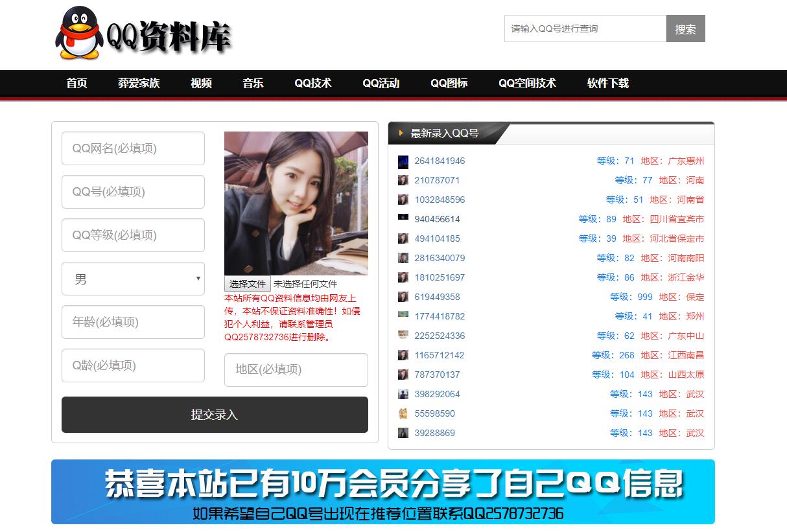This screenshot has height=532, width=787.
Task: Open QQ技术 navigation item
Action: point(313,83)
